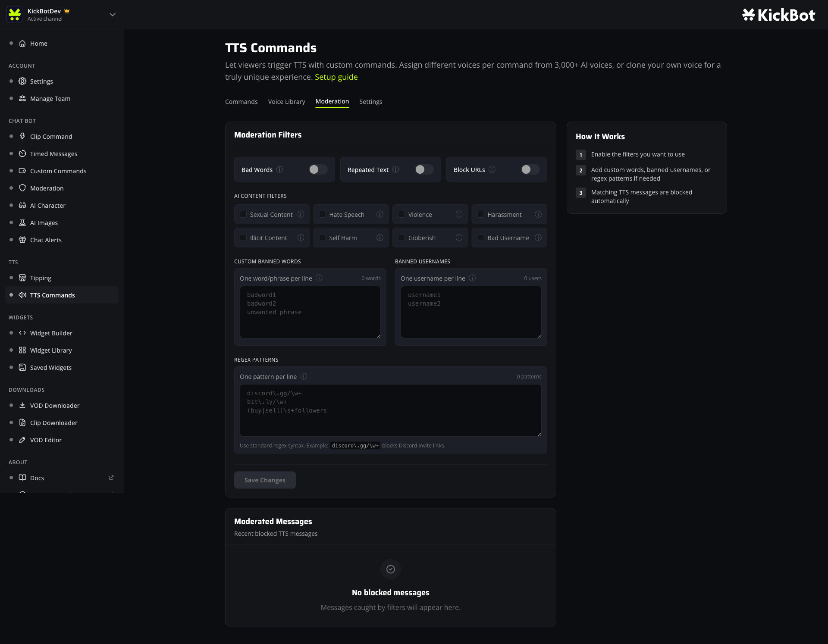Viewport: 828px width, 644px height.
Task: Click the Widget Builder code icon
Action: [x=22, y=333]
